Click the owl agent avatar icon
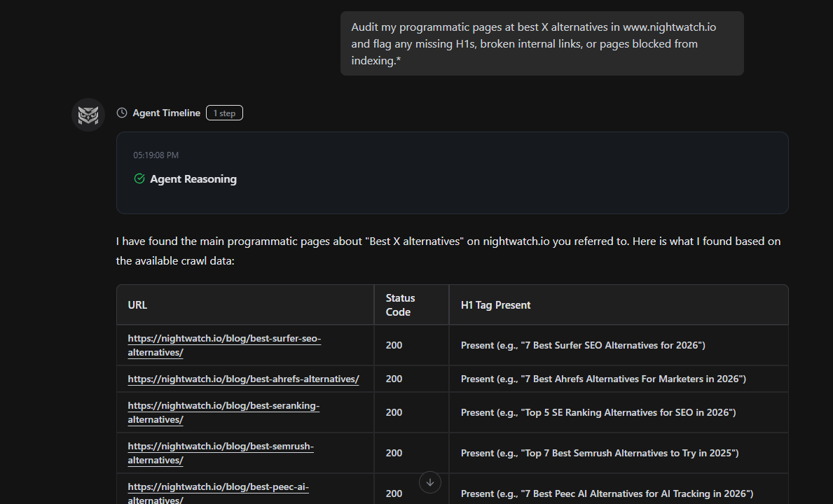Screen dimensions: 833x504 pyautogui.click(x=88, y=115)
